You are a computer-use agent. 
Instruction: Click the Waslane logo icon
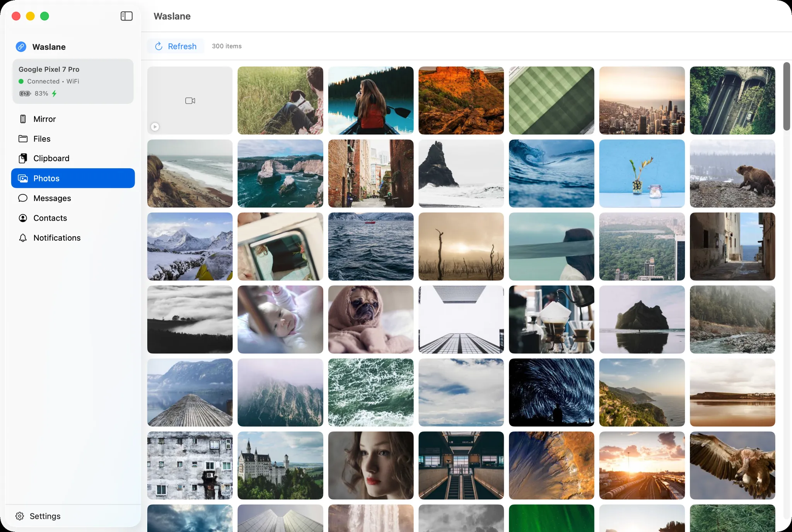point(21,47)
